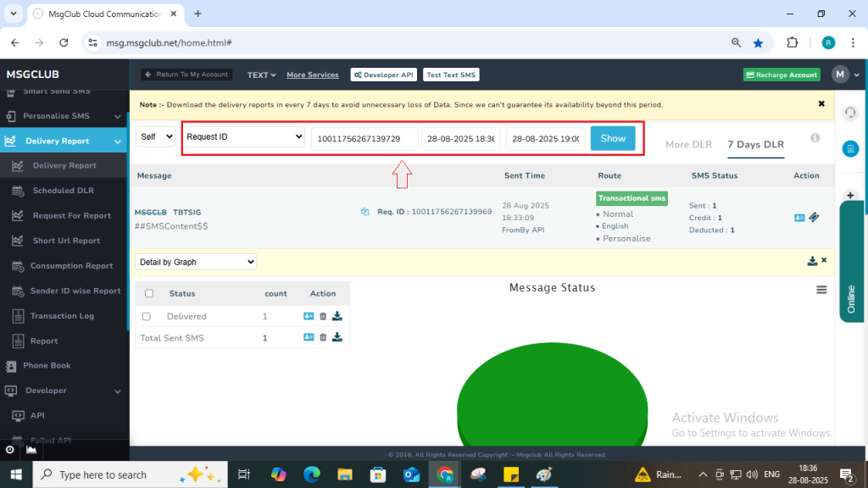Click the power icon at sidebar bottom
The width and height of the screenshot is (868, 488).
tap(10, 450)
